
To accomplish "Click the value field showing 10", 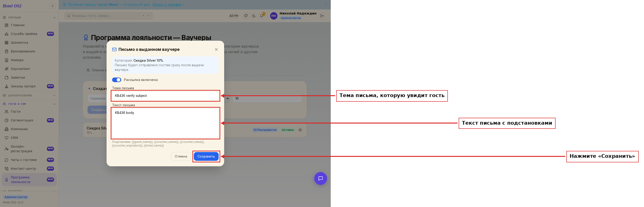I will (x=267, y=99).
